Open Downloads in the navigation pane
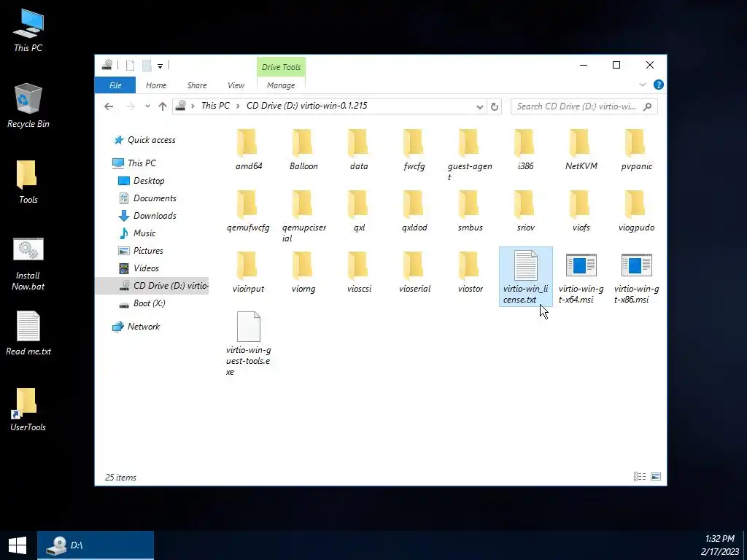 tap(147, 216)
